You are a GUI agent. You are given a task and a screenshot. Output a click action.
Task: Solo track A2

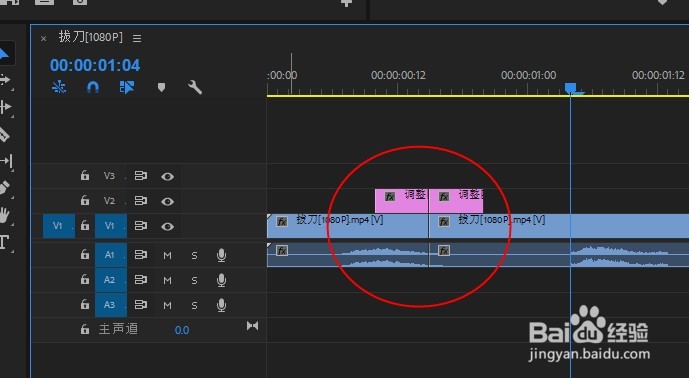click(194, 280)
